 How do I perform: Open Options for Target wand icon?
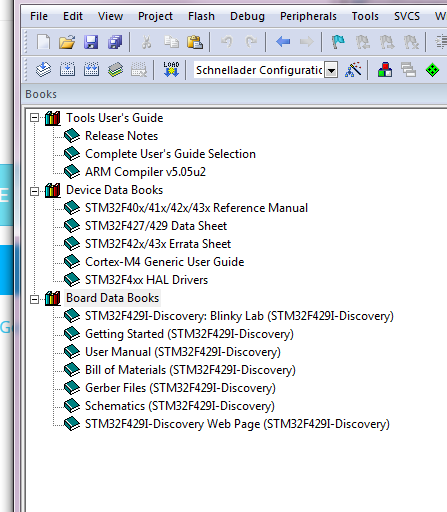click(353, 70)
